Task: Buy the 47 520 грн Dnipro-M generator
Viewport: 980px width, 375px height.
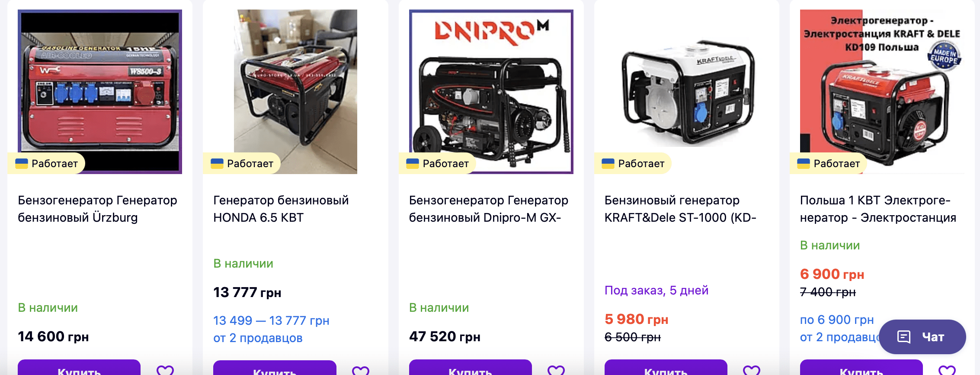Action: [471, 368]
